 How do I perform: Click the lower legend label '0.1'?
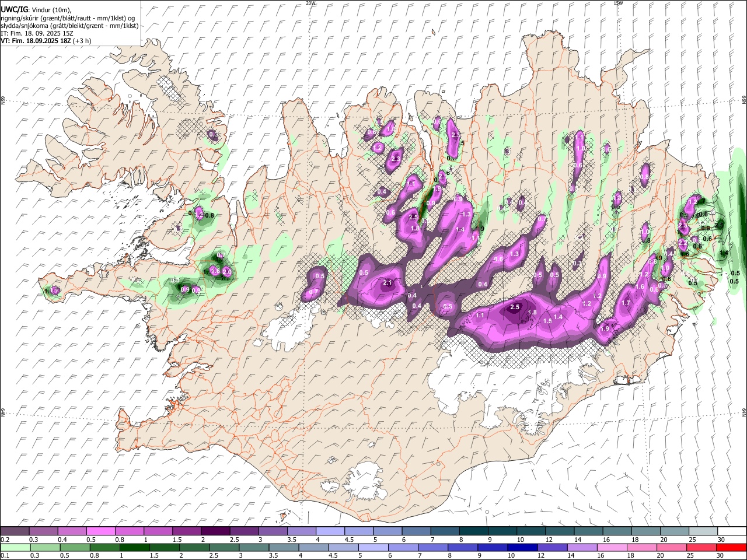click(x=4, y=556)
